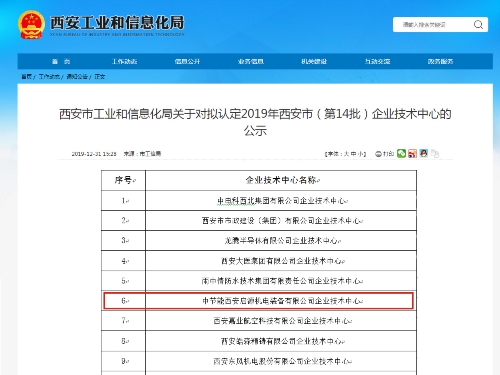Screen dimensions: 500x375
Task: Open the 业务信息 navigation menu item
Action: tap(251, 61)
